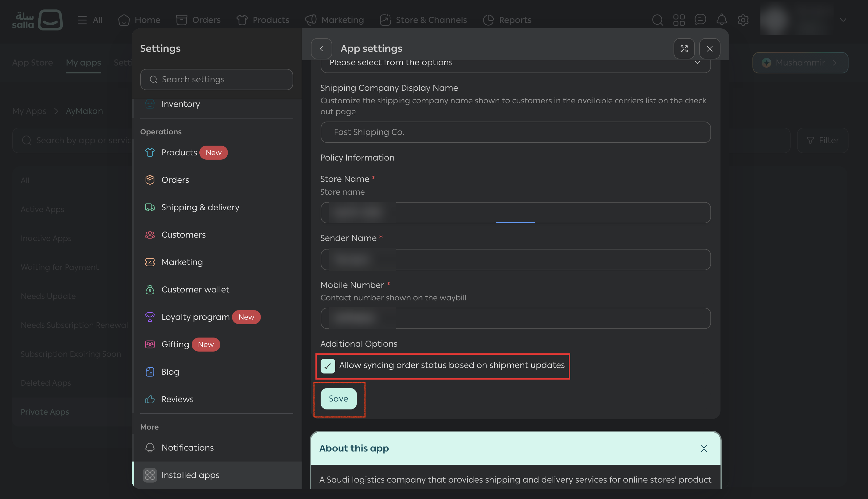Open the All navigation menu
Screen dimensions: 868x499
tap(90, 20)
